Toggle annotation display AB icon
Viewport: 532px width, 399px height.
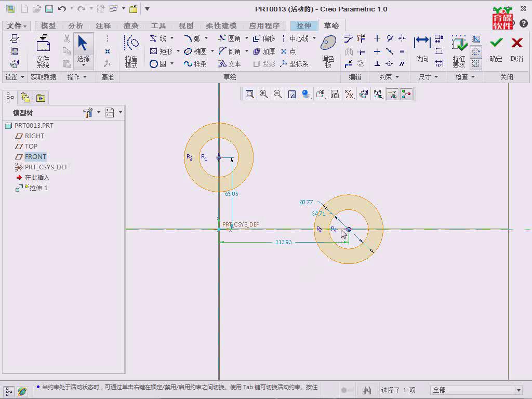coord(321,94)
